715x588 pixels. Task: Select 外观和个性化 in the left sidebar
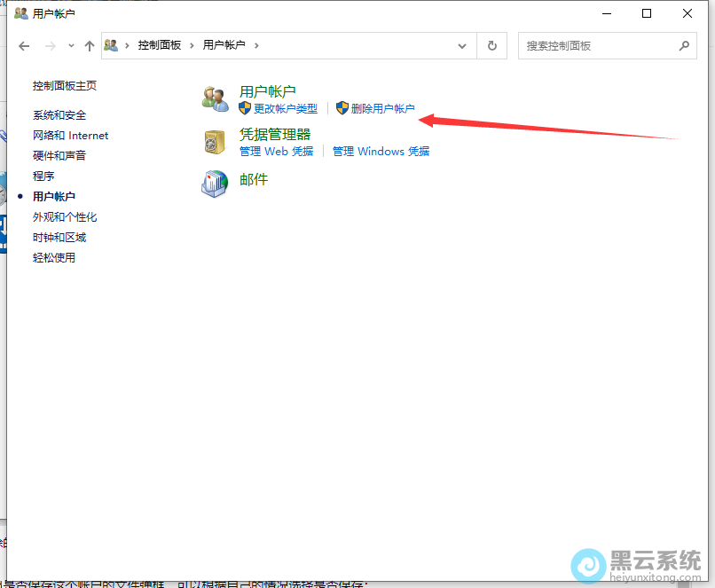coord(65,217)
